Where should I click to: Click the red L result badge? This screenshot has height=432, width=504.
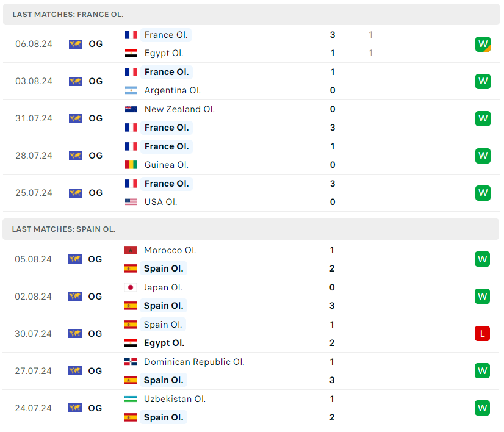tap(483, 333)
